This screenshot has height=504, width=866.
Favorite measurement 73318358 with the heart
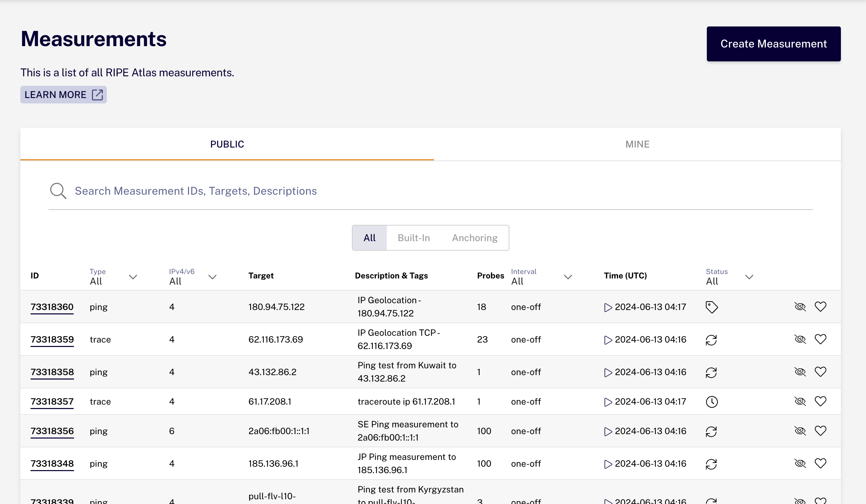tap(821, 372)
